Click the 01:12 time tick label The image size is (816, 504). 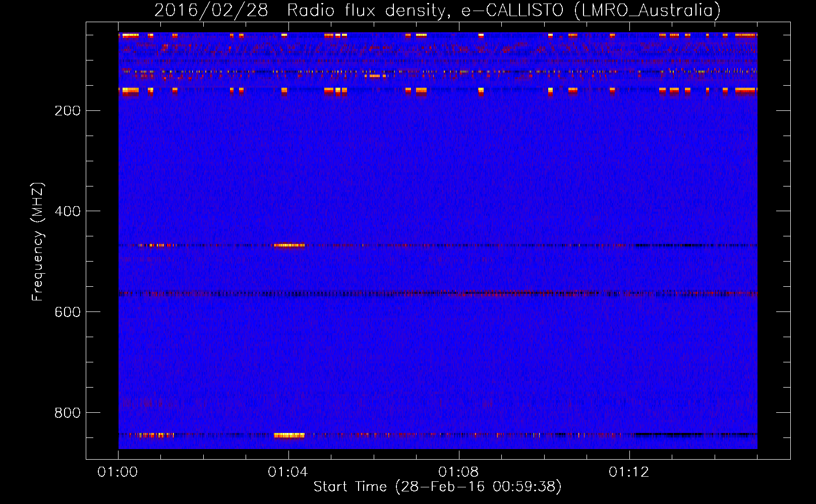[629, 472]
